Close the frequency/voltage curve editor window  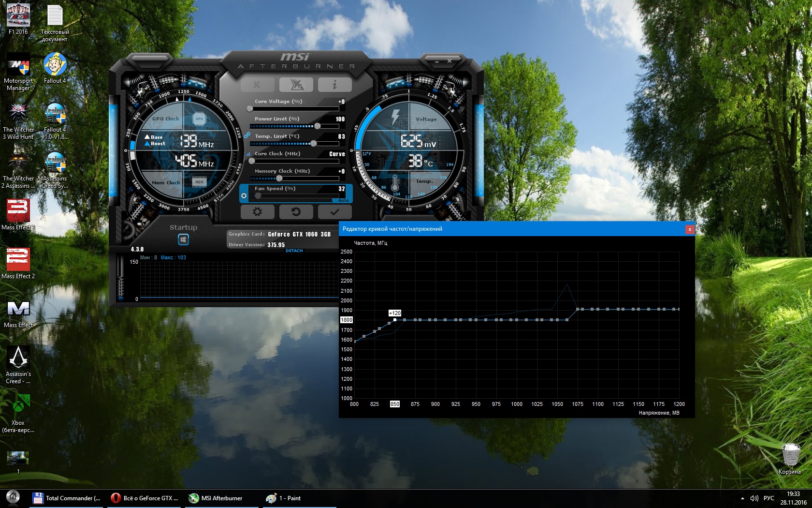690,229
